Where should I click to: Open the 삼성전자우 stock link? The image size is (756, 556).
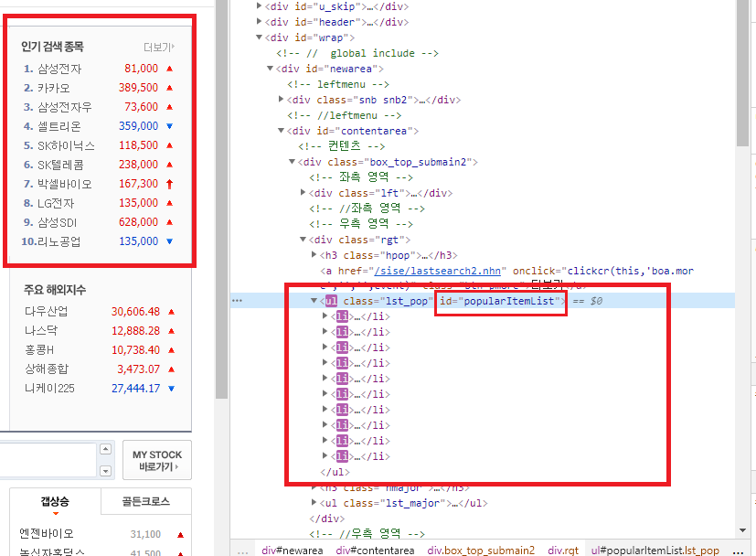coord(65,107)
